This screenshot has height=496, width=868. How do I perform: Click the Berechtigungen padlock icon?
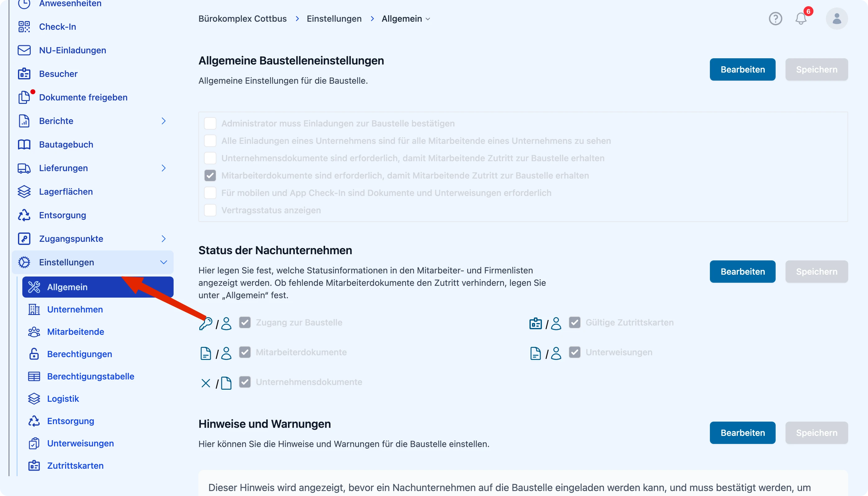click(x=34, y=354)
